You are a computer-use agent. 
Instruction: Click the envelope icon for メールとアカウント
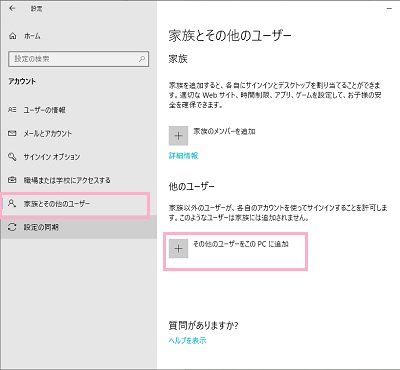pos(12,133)
